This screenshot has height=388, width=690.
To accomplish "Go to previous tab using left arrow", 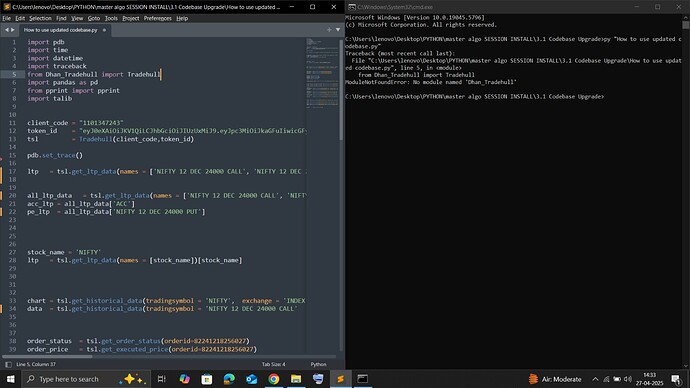I will tap(7, 30).
